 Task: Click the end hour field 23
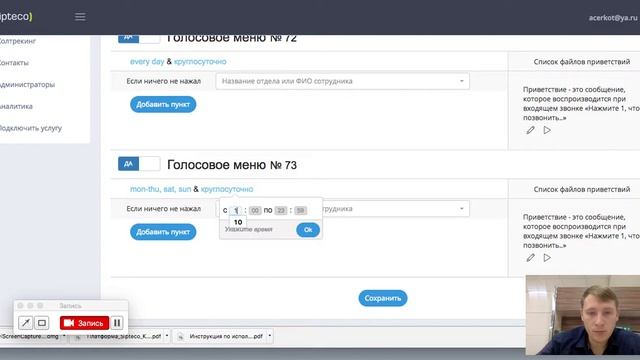(x=281, y=210)
